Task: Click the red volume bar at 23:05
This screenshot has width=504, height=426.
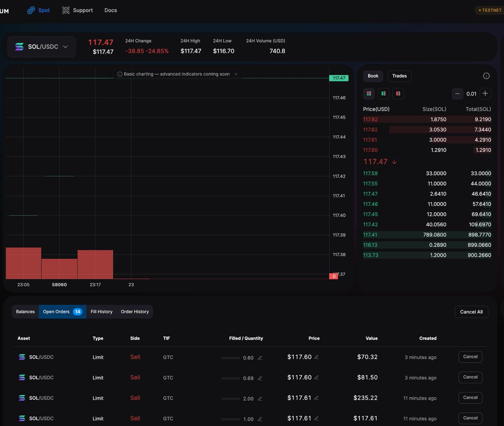Action: (24, 263)
